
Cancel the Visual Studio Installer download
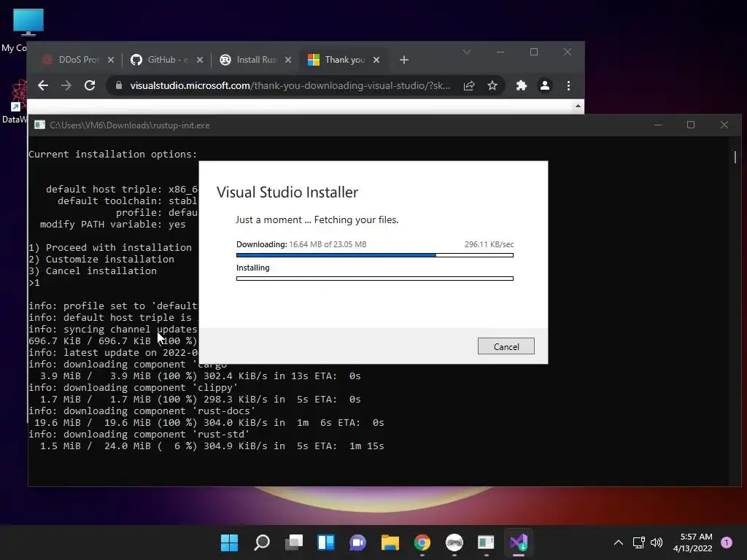[x=506, y=346]
